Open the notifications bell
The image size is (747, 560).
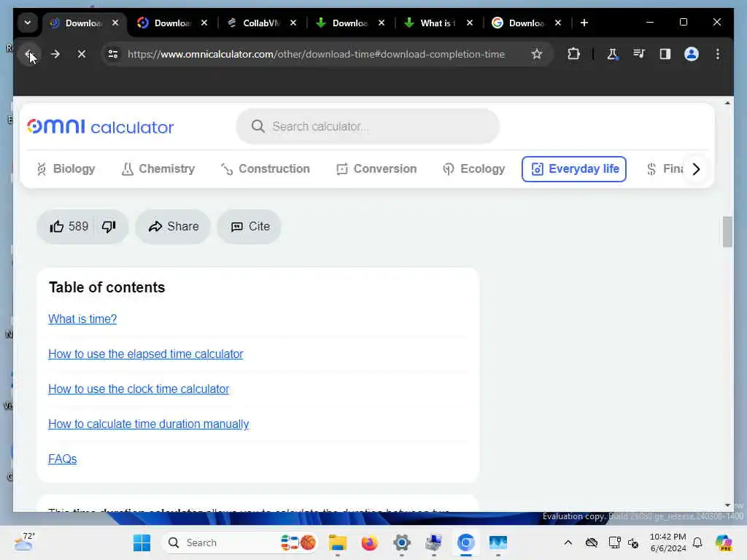(x=697, y=542)
